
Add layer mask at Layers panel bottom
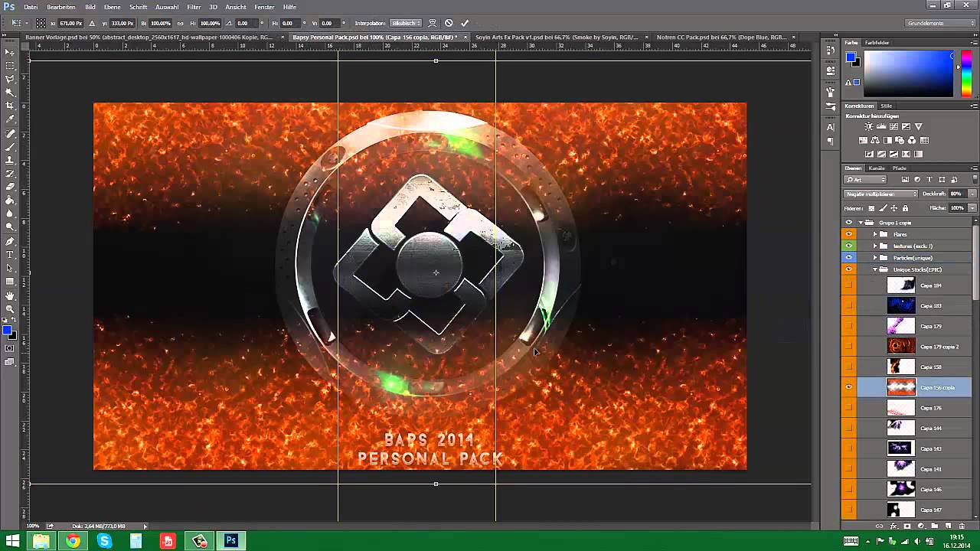tap(907, 527)
